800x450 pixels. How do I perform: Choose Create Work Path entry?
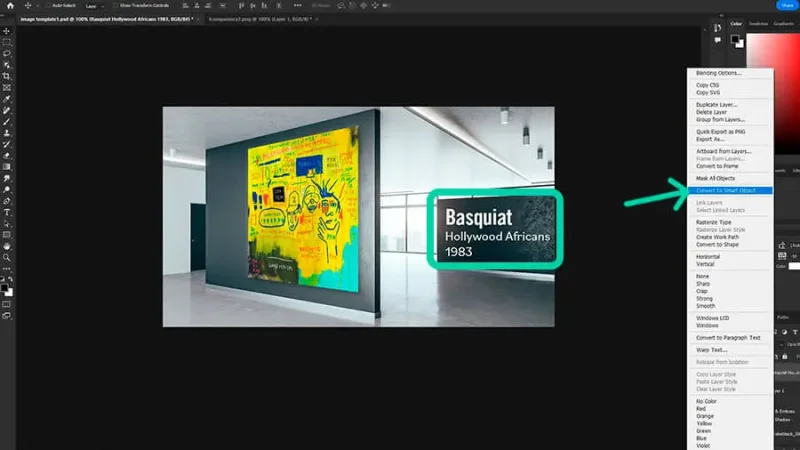[x=717, y=237]
